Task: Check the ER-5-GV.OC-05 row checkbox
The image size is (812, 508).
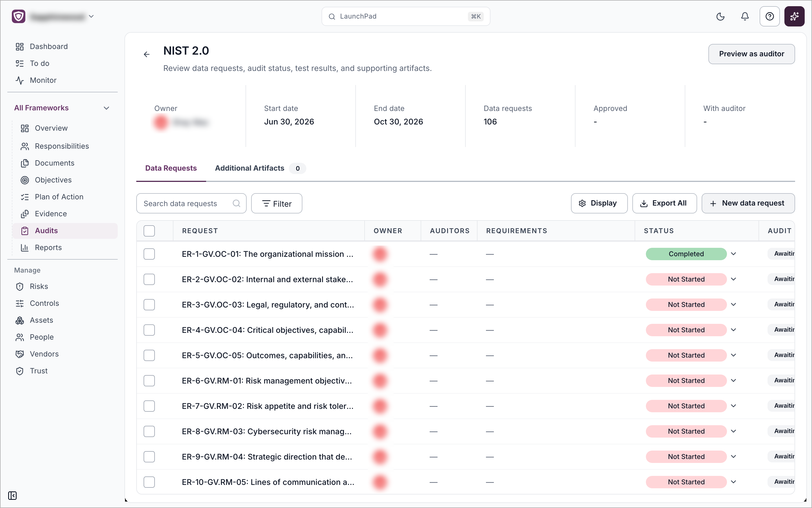Action: 149,355
